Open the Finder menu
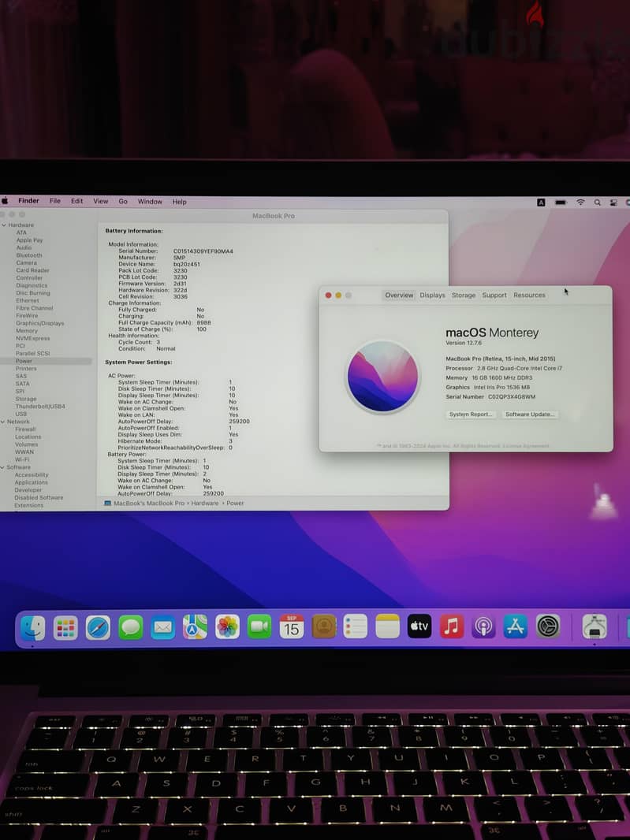The image size is (630, 840). coord(28,201)
